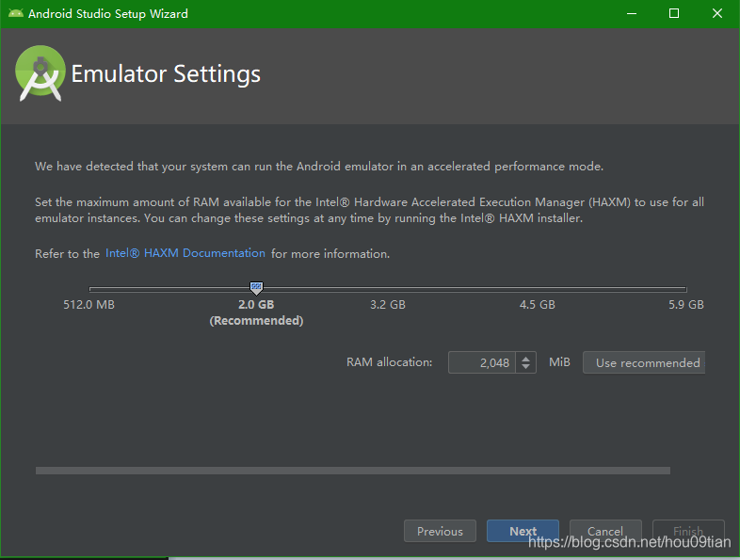Viewport: 740px width, 560px height.
Task: Set RAM slider track near 4.5 GB
Action: (537, 289)
